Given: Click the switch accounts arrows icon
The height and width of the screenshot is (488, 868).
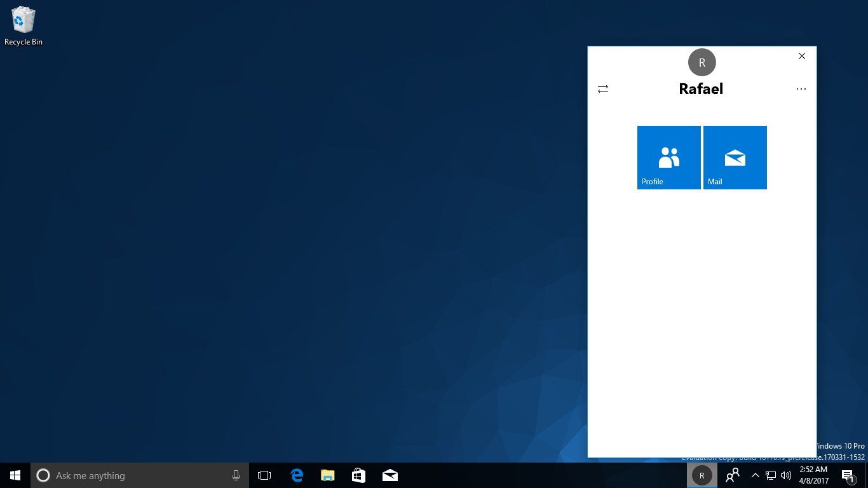Looking at the screenshot, I should [x=603, y=89].
